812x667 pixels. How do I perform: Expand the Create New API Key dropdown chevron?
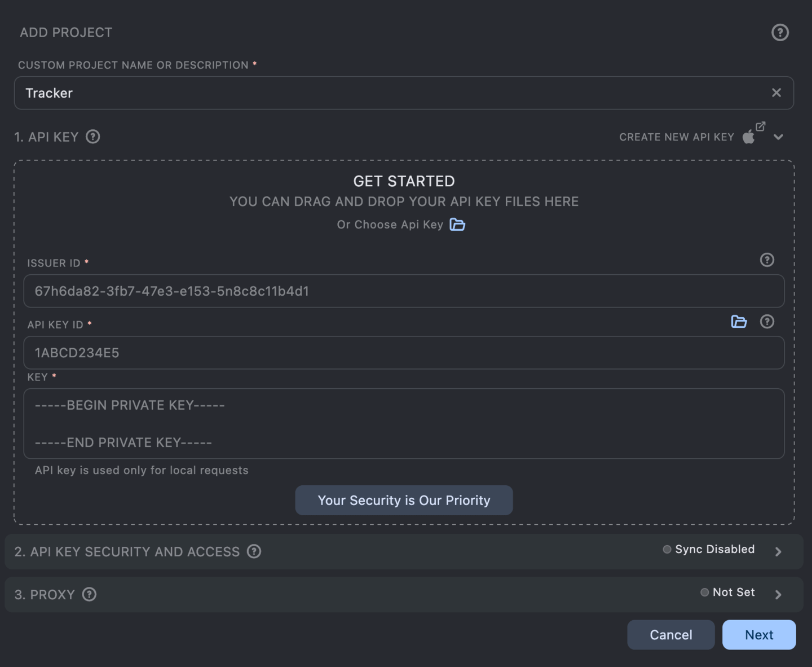click(779, 137)
